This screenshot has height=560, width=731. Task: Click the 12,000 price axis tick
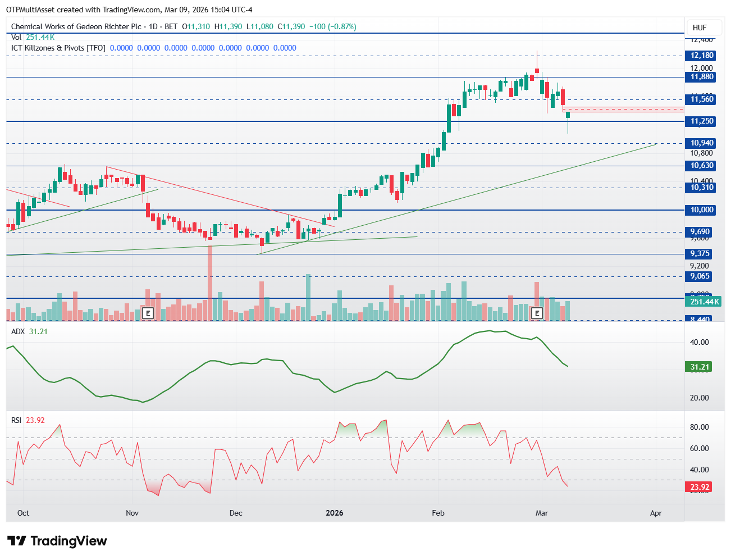701,68
